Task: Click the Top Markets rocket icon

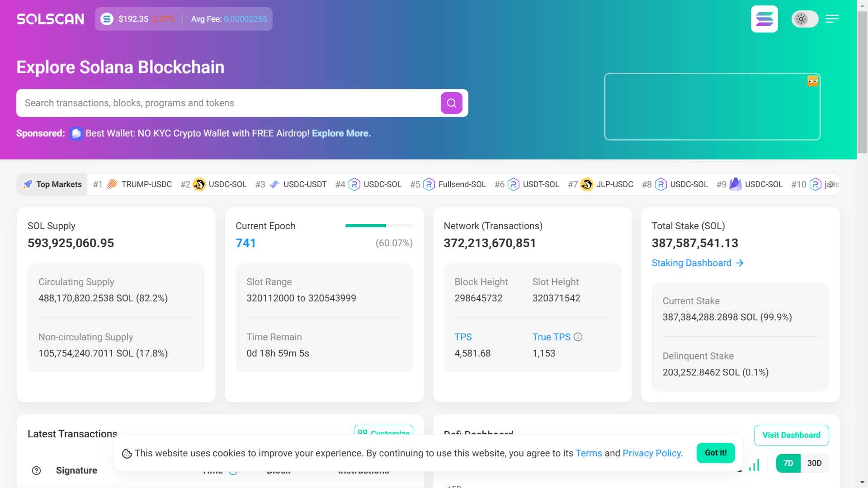Action: coord(28,184)
